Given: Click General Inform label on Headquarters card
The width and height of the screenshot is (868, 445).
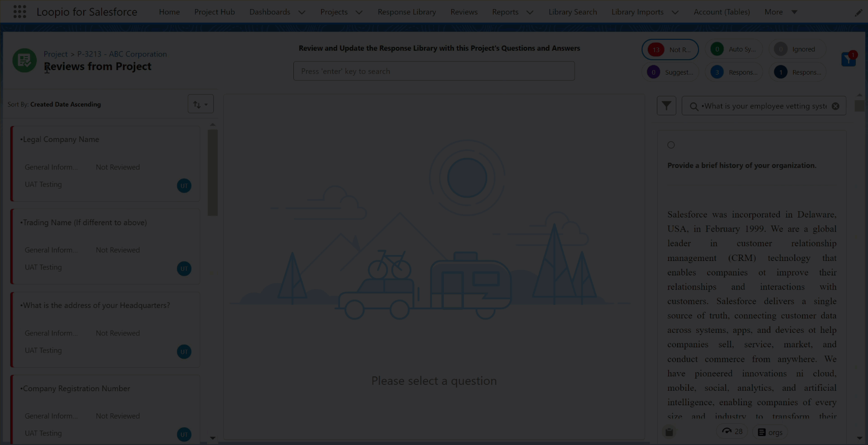Looking at the screenshot, I should pyautogui.click(x=51, y=333).
